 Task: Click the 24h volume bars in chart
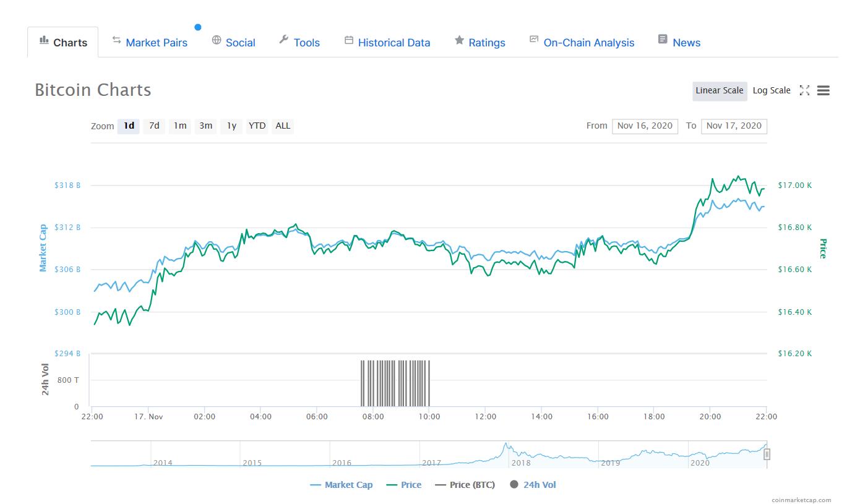click(395, 383)
